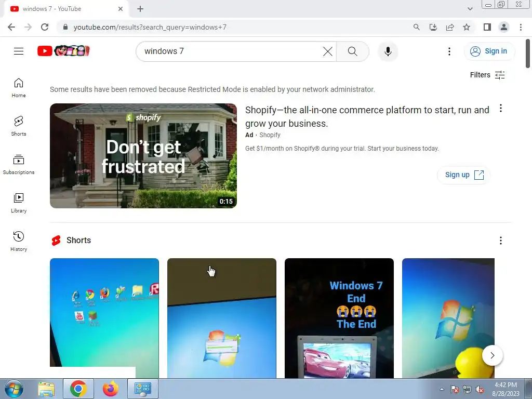Open YouTube settings three-dot menu
Image resolution: width=532 pixels, height=399 pixels.
coord(449,51)
